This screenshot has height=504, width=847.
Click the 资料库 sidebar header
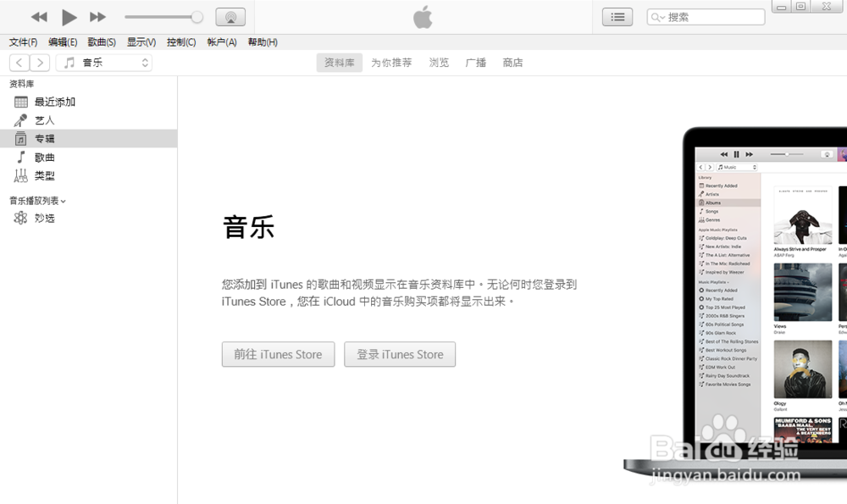click(22, 84)
